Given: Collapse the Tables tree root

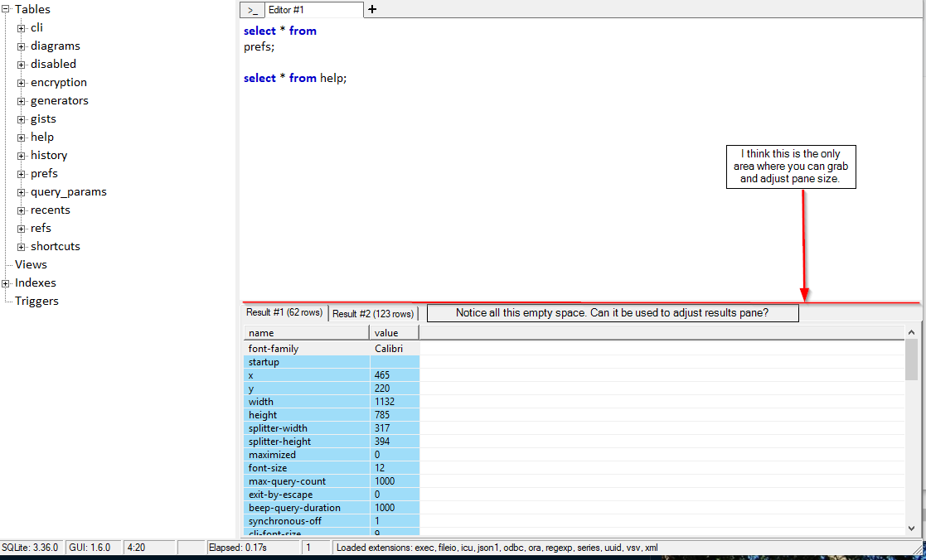Looking at the screenshot, I should coord(5,8).
